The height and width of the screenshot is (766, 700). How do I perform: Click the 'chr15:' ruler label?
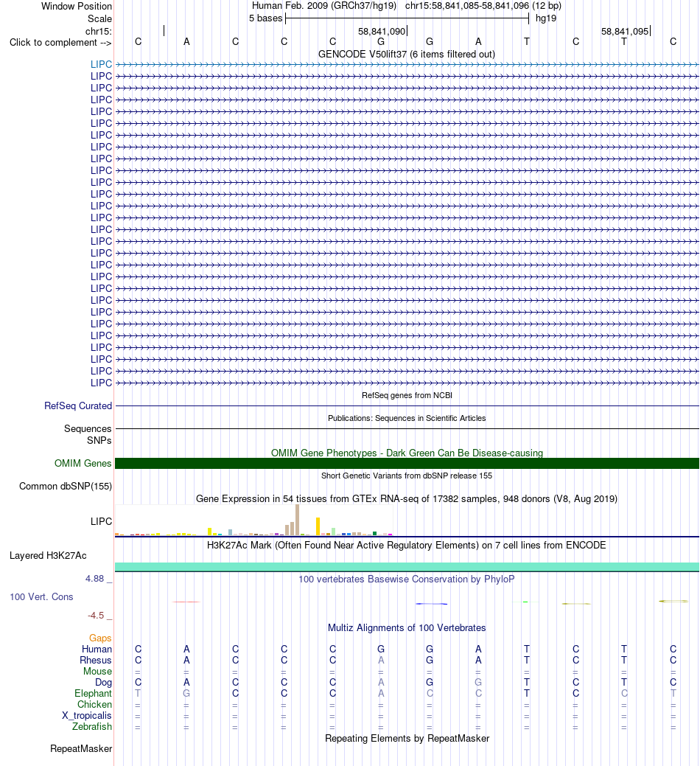coord(99,31)
